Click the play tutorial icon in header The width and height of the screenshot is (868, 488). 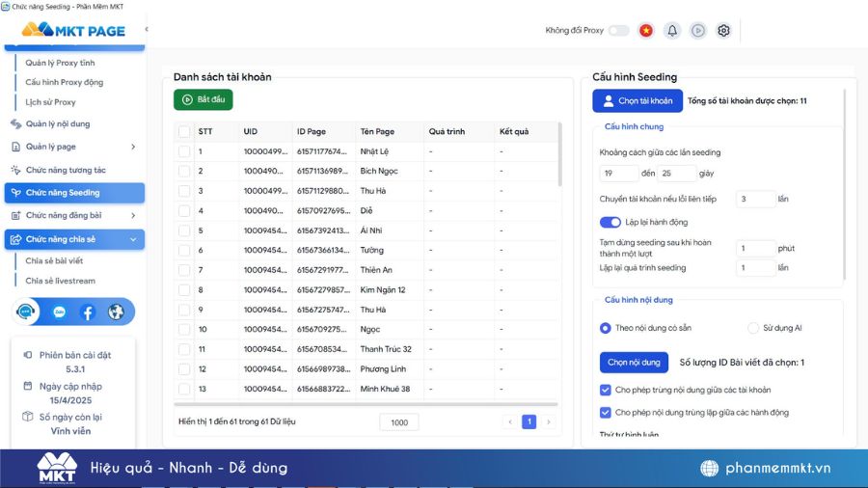pos(698,30)
